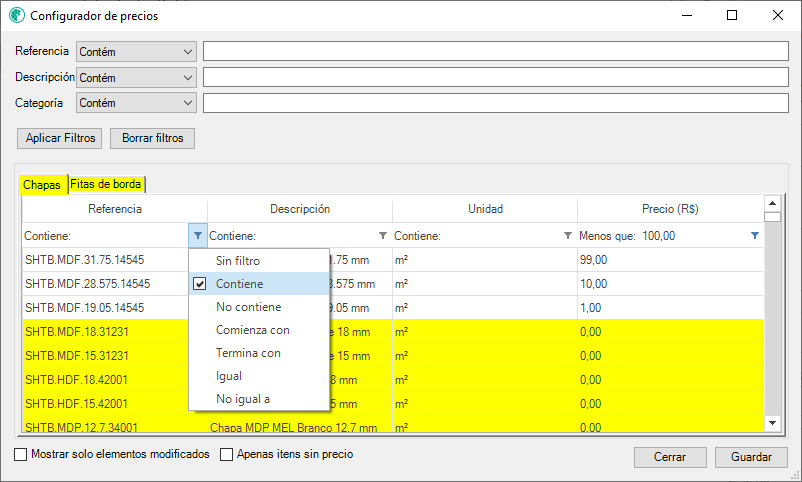
Task: Switch to the Chapas tab
Action: 42,185
